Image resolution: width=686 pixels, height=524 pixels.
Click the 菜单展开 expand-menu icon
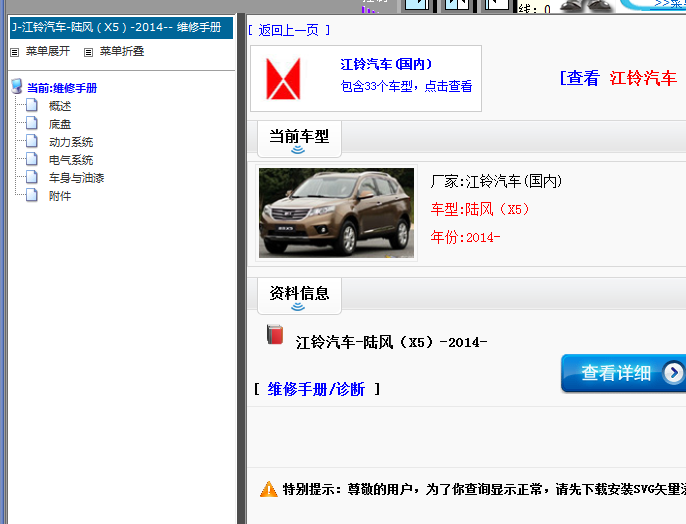[x=14, y=52]
